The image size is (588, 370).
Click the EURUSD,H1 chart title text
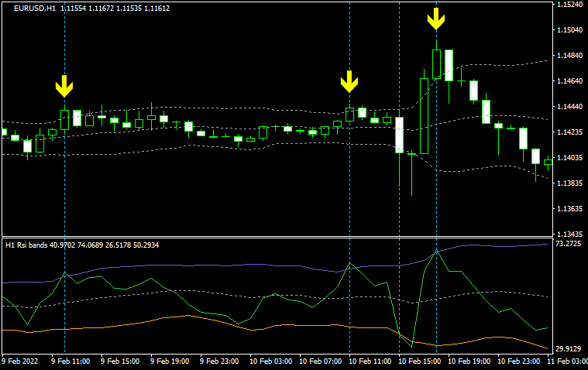pos(91,9)
